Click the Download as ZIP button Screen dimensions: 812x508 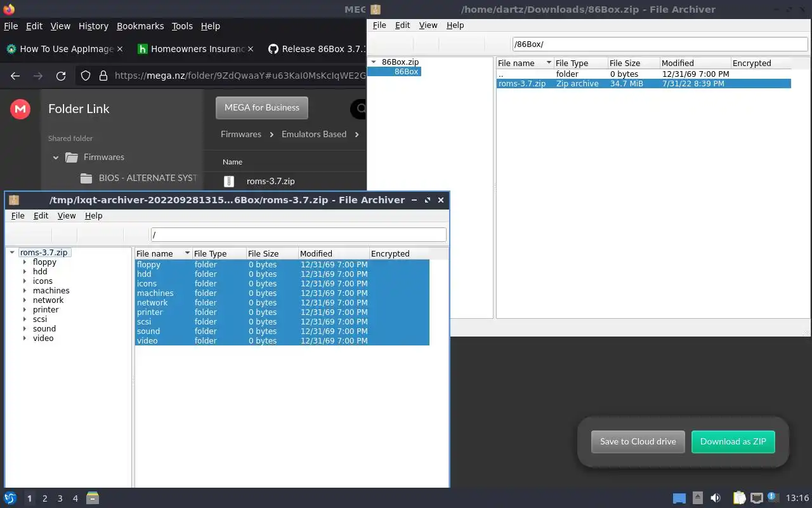point(733,441)
